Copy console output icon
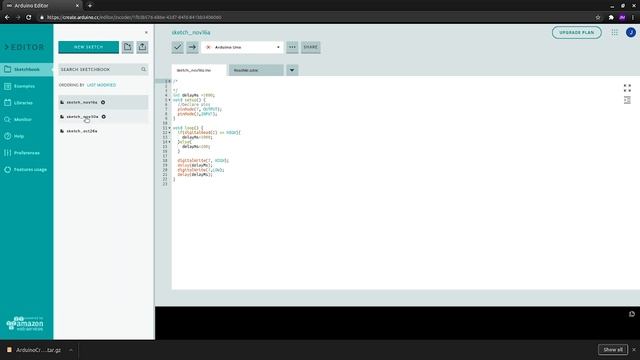This screenshot has width=640, height=360. 632,314
